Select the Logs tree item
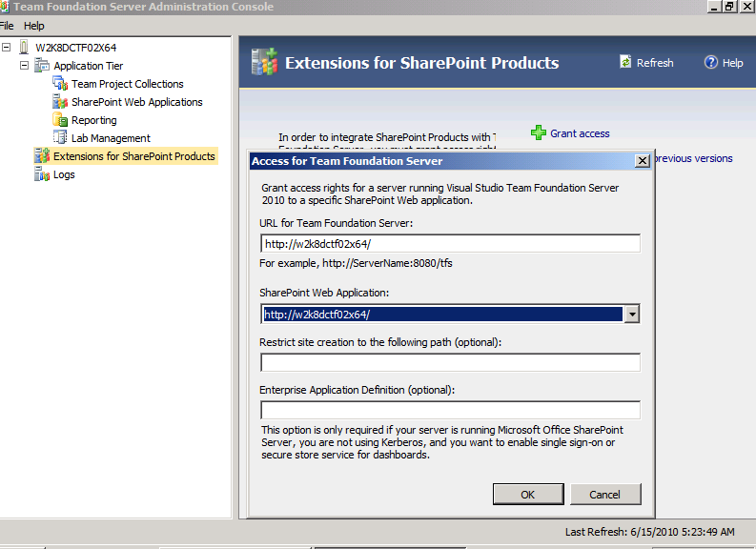This screenshot has height=549, width=756. point(64,174)
